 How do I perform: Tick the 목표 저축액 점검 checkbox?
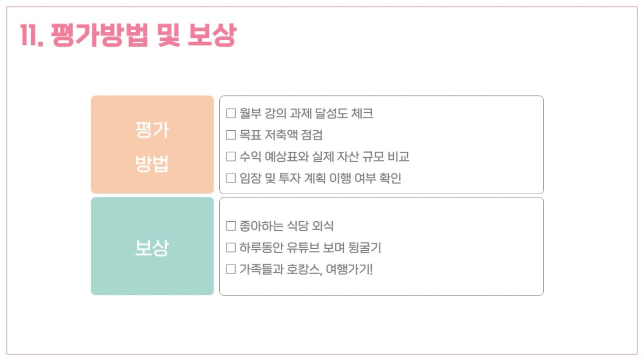tap(230, 135)
